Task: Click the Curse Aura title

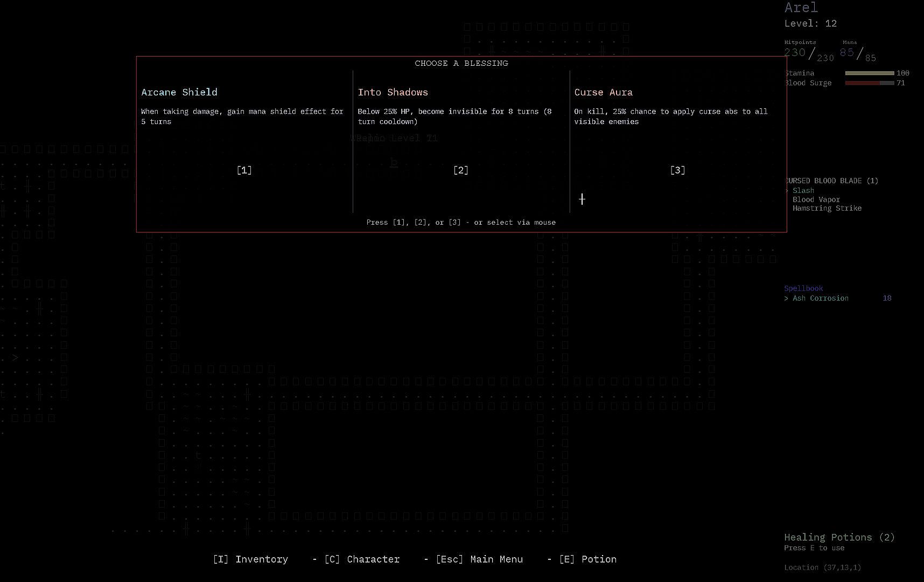Action: (603, 92)
